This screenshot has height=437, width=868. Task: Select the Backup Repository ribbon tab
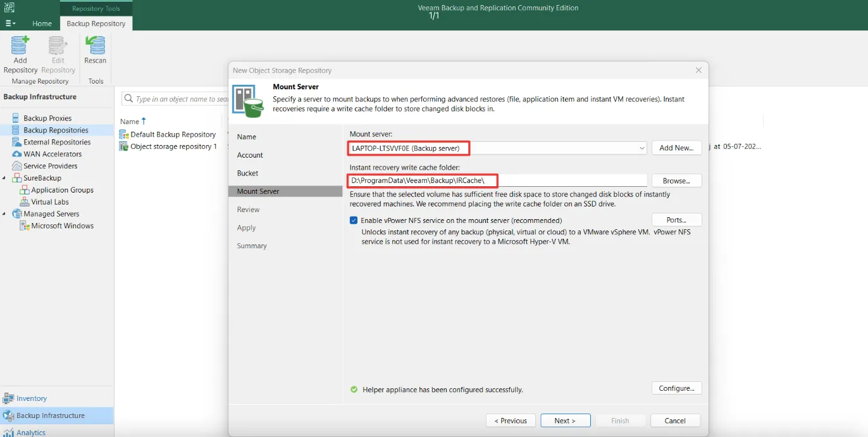click(96, 23)
